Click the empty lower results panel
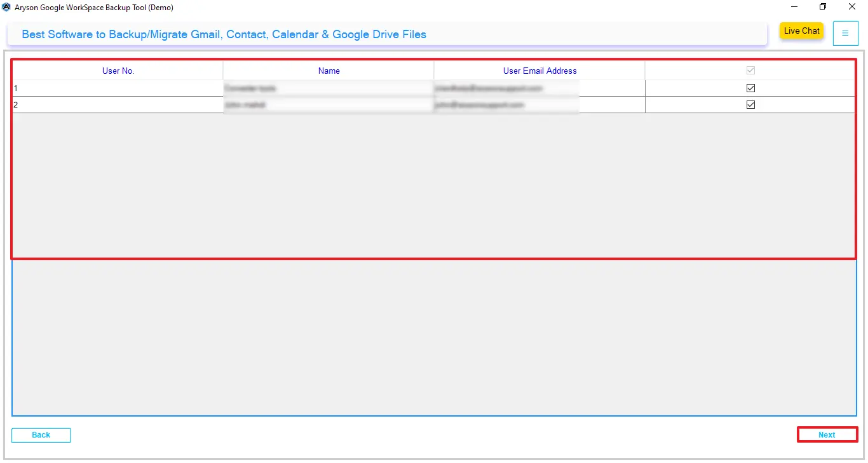 click(x=434, y=337)
